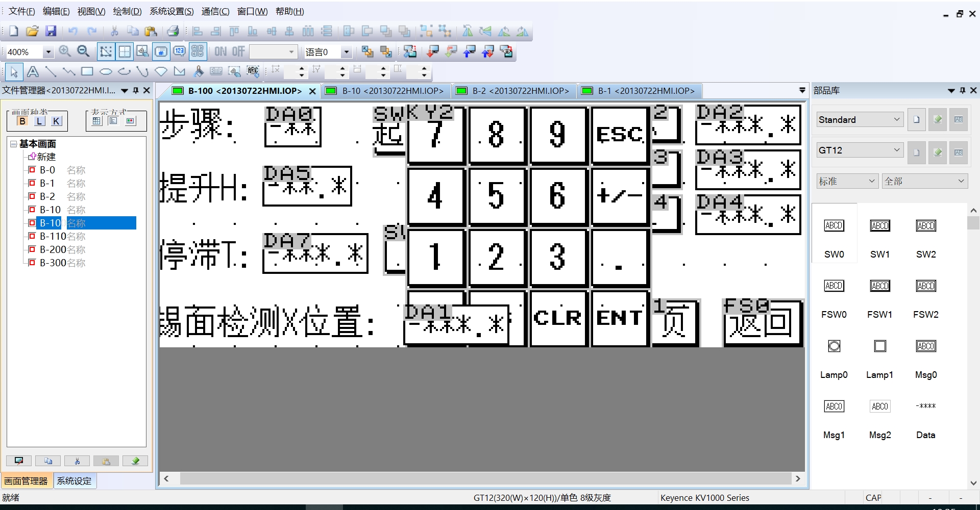Pin the 文件管理器 panel
This screenshot has width=980, height=510.
(x=136, y=90)
